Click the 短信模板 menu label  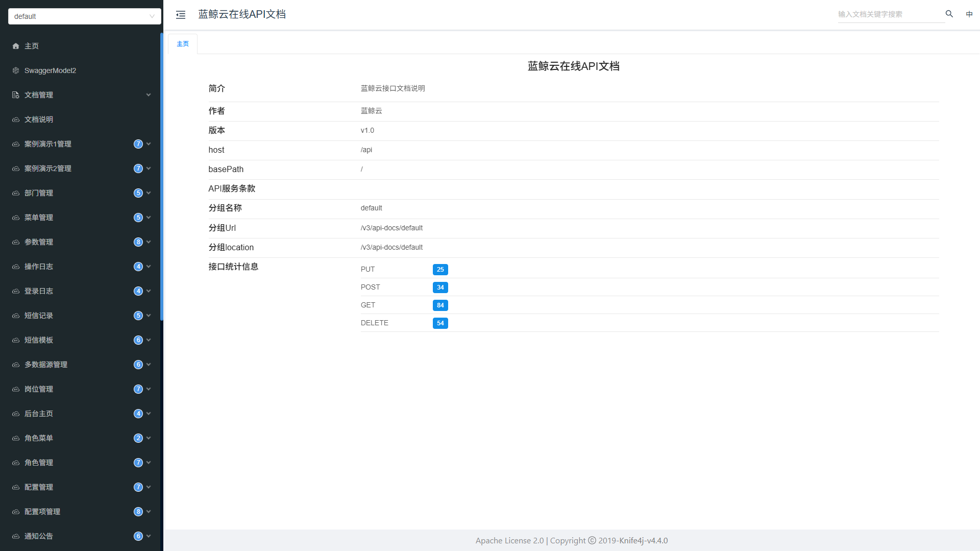(x=39, y=340)
